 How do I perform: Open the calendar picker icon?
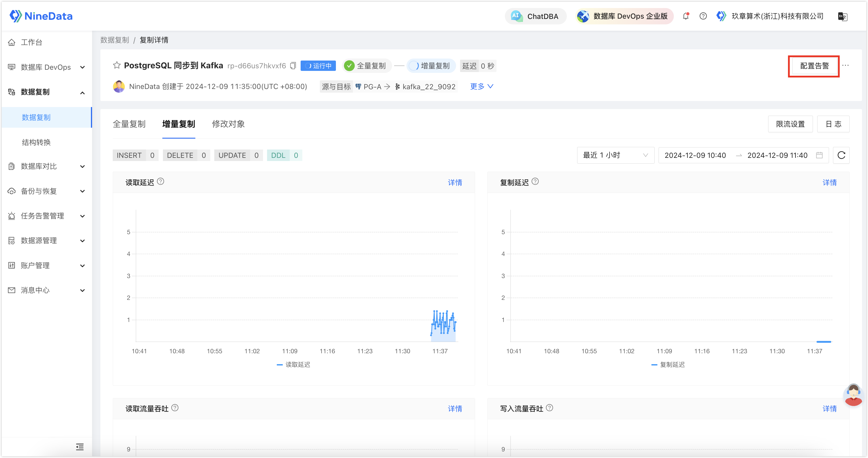pos(819,155)
